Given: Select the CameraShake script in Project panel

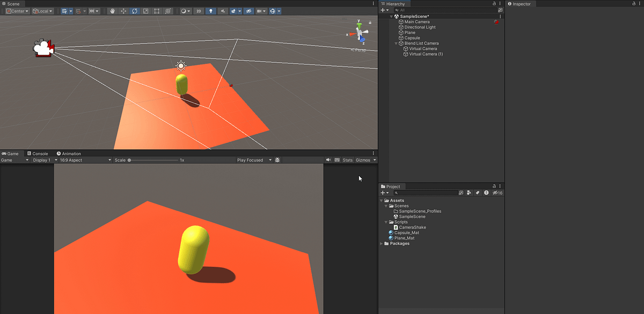Looking at the screenshot, I should [x=412, y=227].
